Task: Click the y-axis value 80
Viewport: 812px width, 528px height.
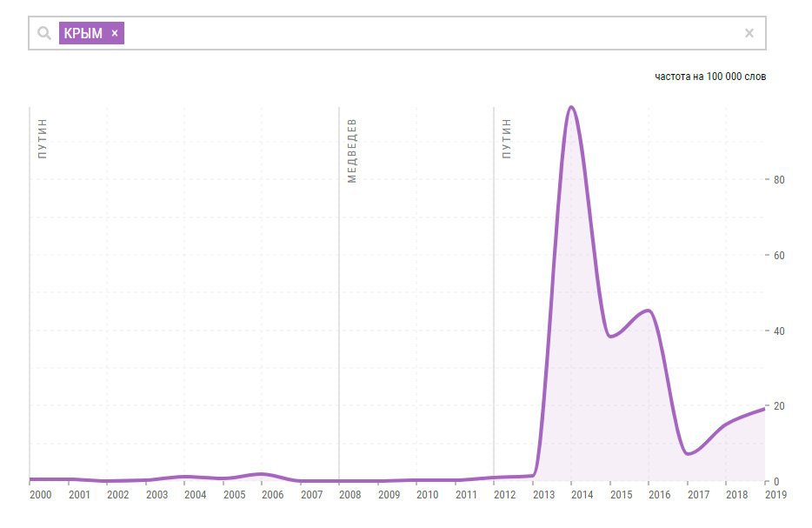Action: click(x=779, y=180)
